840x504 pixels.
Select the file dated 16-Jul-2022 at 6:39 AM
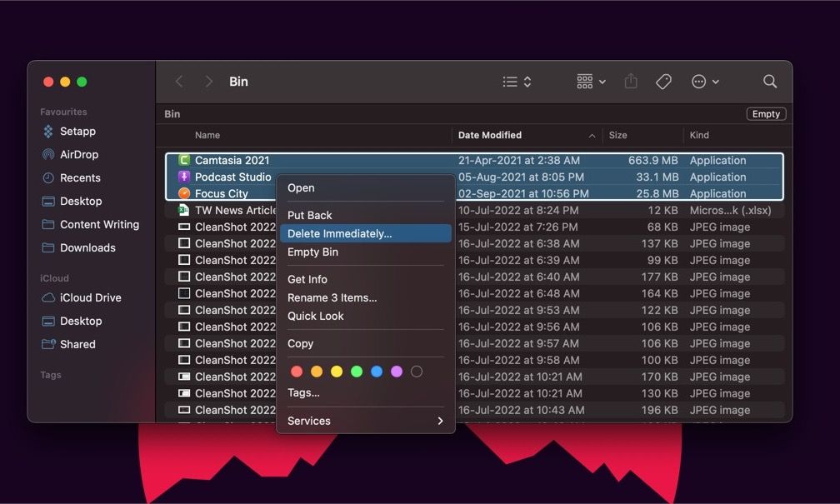(475, 260)
